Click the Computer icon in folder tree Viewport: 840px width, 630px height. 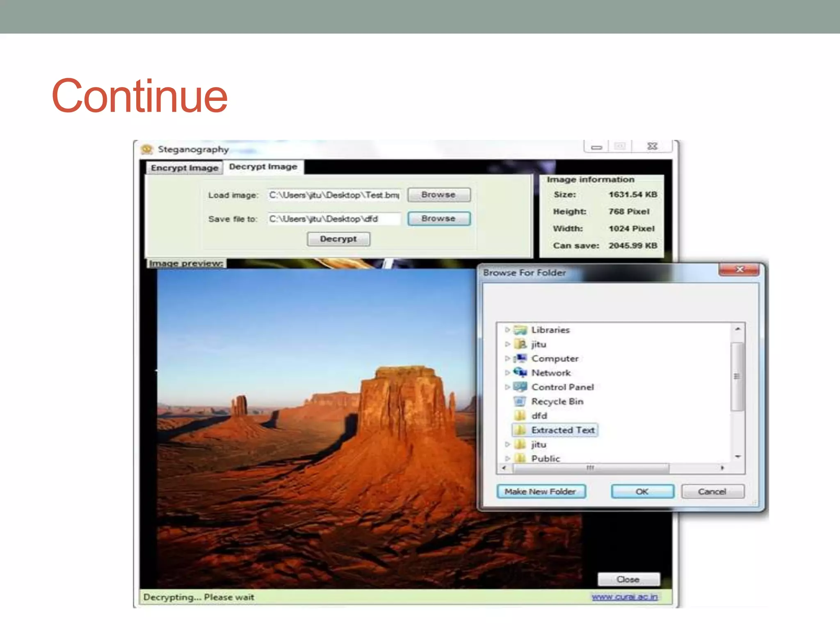tap(520, 359)
